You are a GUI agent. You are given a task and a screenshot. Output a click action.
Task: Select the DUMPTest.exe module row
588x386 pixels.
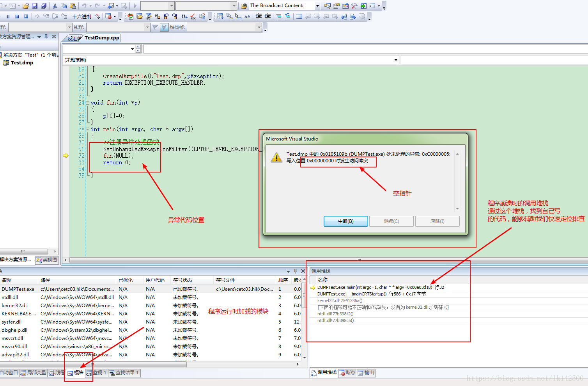click(x=151, y=289)
